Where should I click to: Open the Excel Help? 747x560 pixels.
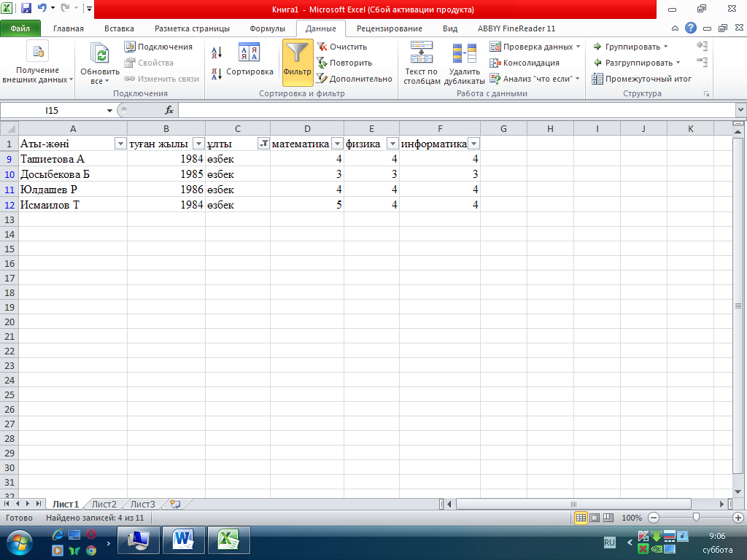point(691,28)
